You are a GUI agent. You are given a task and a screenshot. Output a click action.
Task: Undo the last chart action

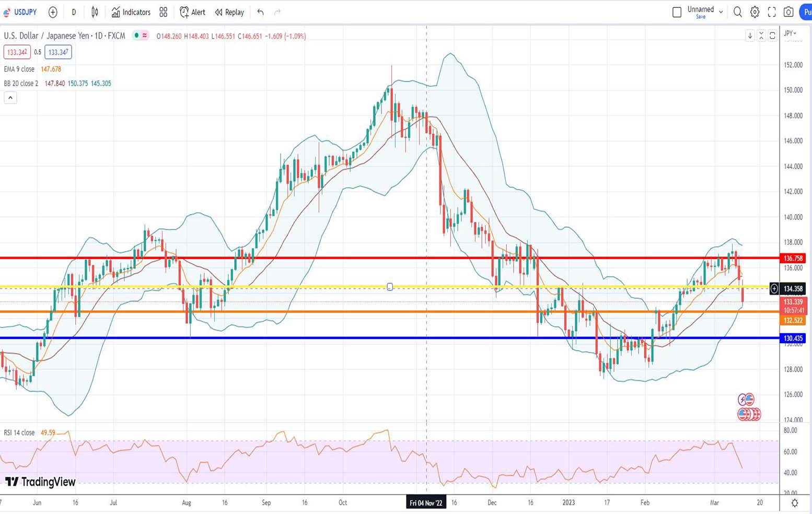pyautogui.click(x=260, y=12)
